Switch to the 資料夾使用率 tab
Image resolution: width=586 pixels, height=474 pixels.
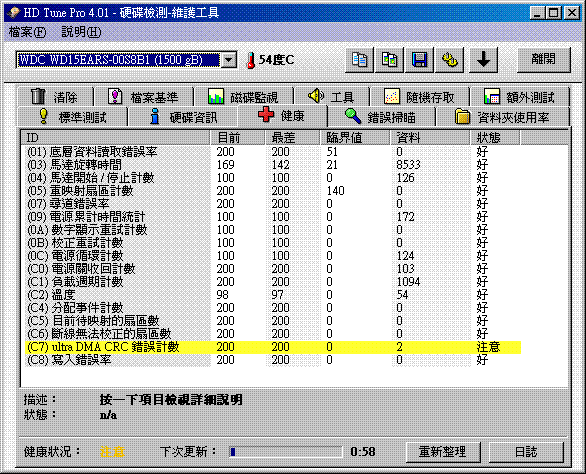[503, 117]
